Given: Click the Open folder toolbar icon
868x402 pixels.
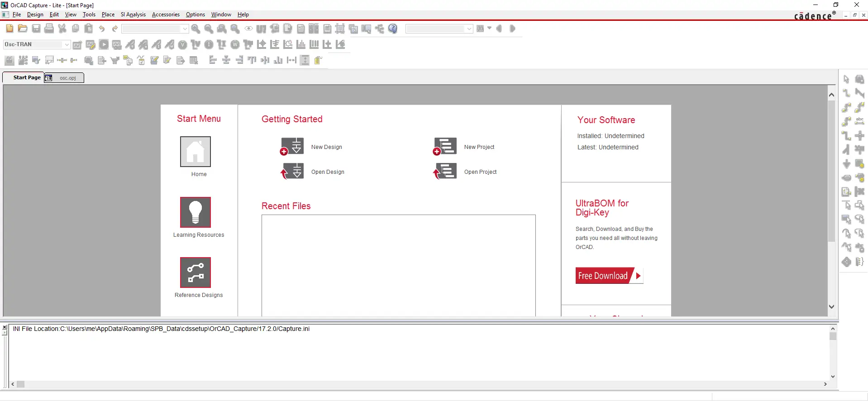Looking at the screenshot, I should click(23, 29).
